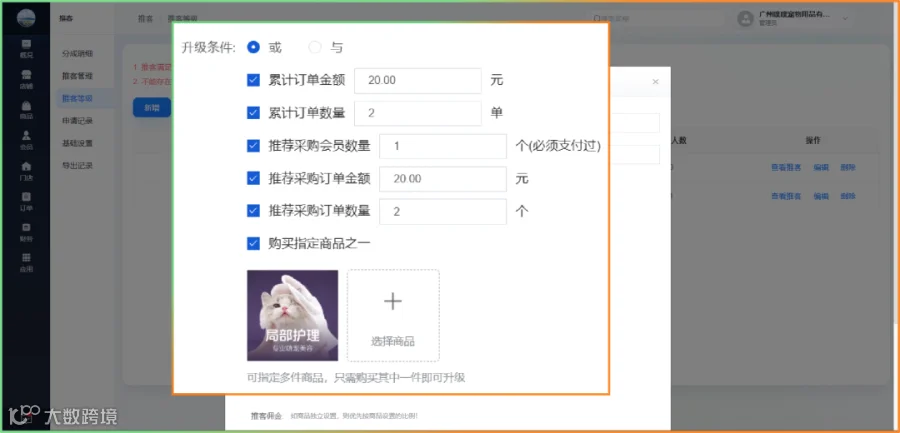Click 删除 in the first table row
Image resolution: width=900 pixels, height=433 pixels.
coord(848,168)
